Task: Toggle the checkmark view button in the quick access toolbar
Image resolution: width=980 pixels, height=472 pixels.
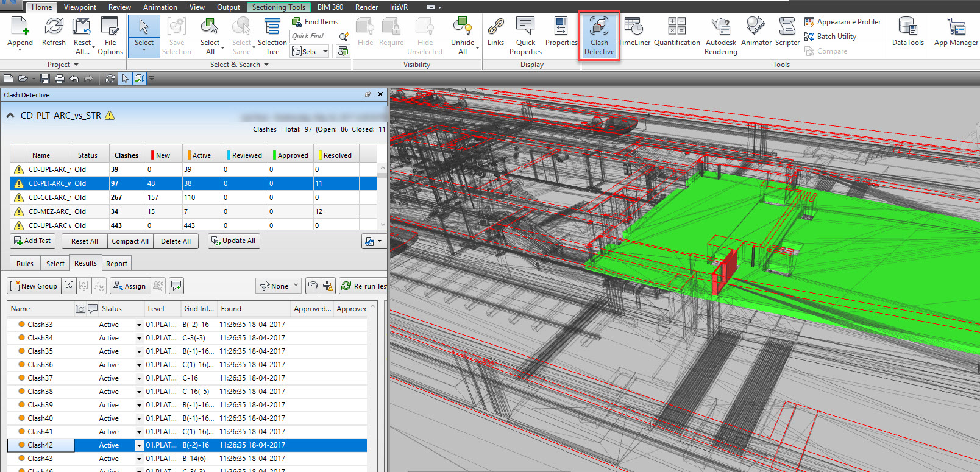Action: click(x=140, y=79)
